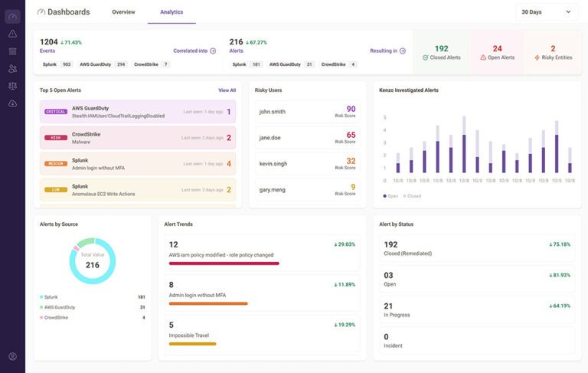Open the critical AWS GuardDuty alert row
588x373 pixels.
click(137, 112)
